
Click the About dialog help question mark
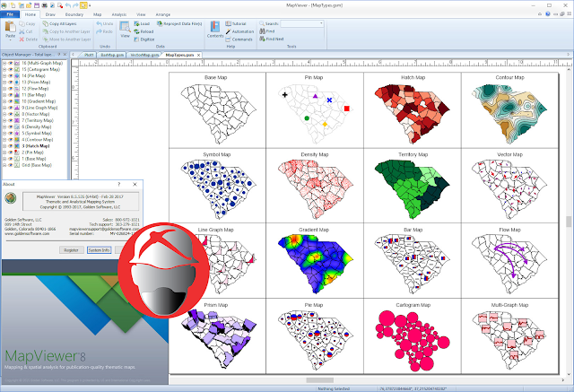coord(119,184)
